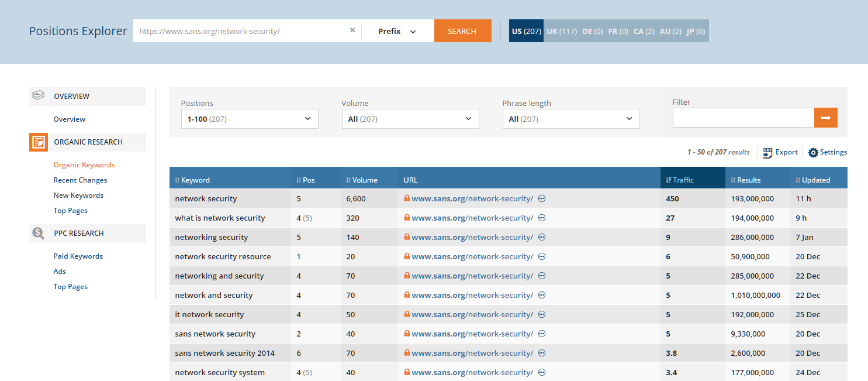The image size is (868, 381).
Task: Open the sans.org URL link for 'it network security'
Action: 472,314
